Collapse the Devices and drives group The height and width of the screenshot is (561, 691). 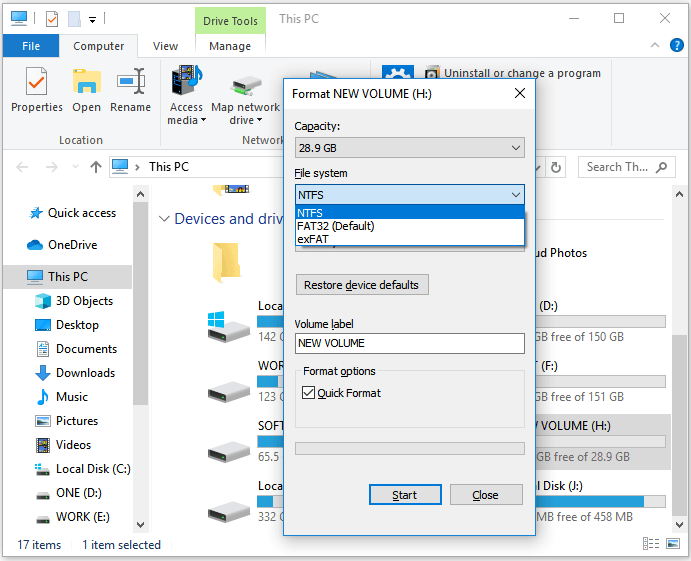point(165,219)
